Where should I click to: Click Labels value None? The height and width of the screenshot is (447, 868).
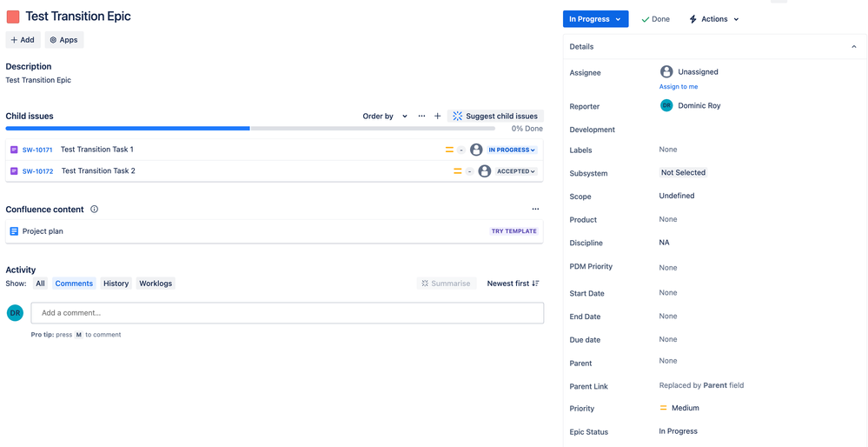point(668,150)
